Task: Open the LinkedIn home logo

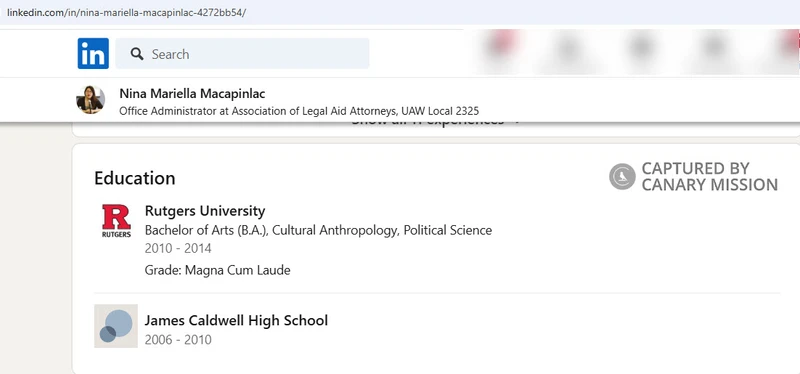Action: [x=93, y=53]
